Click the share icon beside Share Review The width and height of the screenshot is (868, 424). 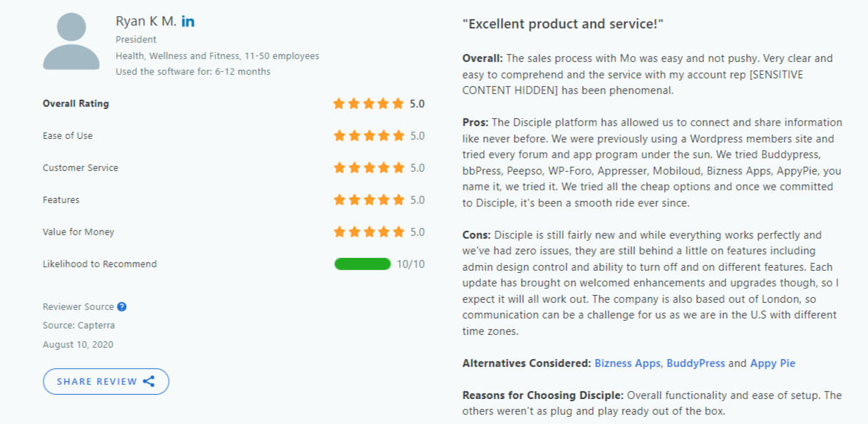[x=149, y=381]
